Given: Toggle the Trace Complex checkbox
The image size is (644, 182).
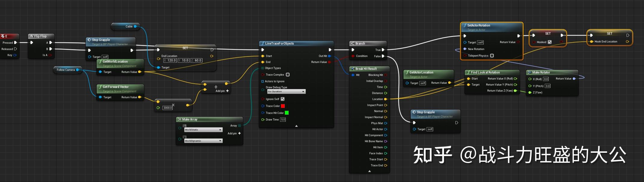Looking at the screenshot, I should tap(288, 75).
